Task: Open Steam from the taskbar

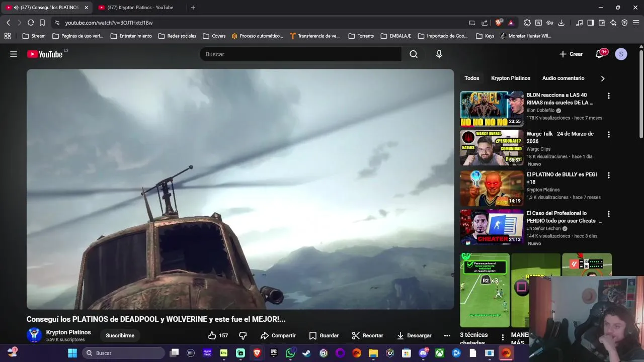Action: click(306, 353)
